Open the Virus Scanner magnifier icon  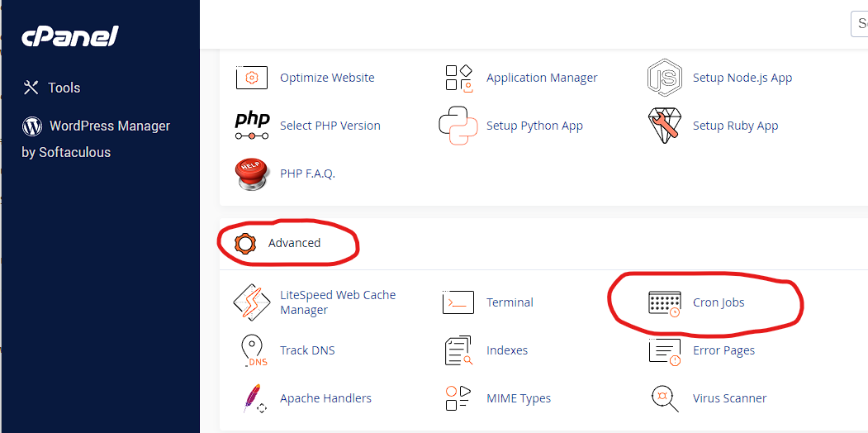(x=664, y=398)
